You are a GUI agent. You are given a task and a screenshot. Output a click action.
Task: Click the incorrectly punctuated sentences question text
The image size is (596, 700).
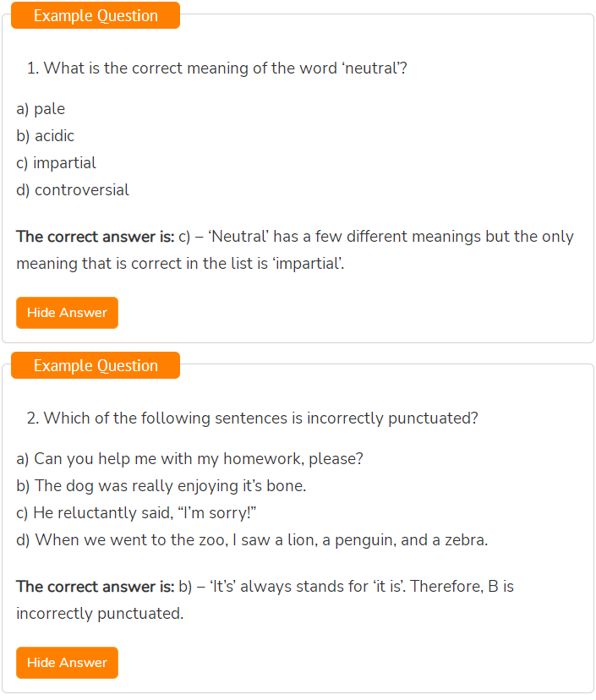click(x=252, y=418)
